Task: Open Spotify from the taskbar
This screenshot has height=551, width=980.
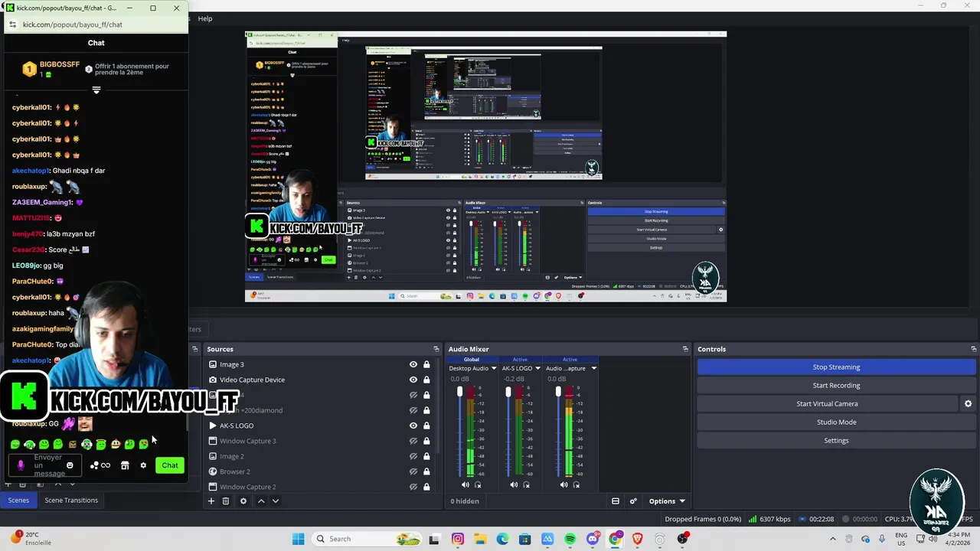Action: pyautogui.click(x=570, y=539)
